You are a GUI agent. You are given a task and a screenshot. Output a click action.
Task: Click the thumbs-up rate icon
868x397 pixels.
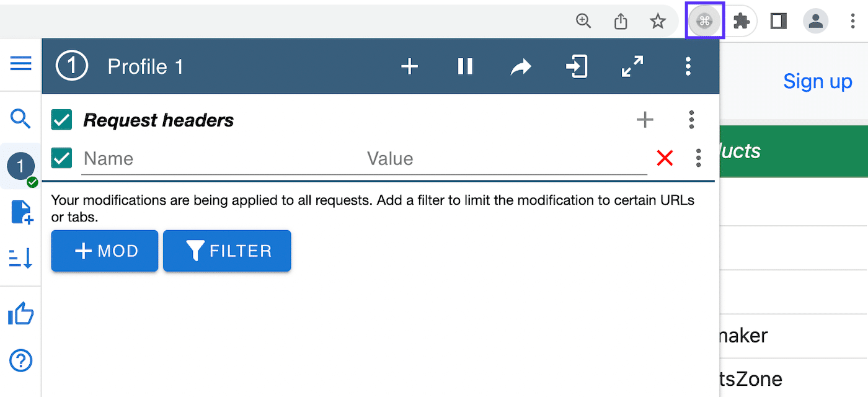click(20, 314)
